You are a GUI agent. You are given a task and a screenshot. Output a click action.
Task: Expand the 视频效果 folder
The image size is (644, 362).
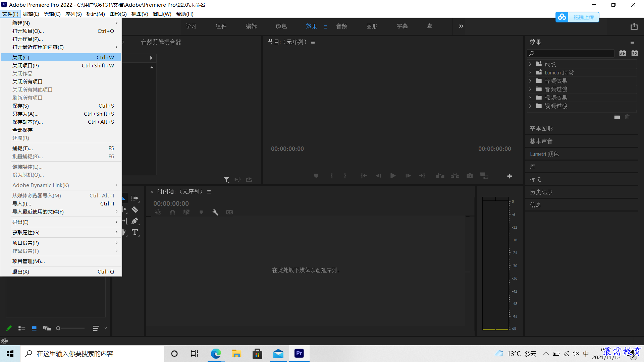click(x=530, y=98)
